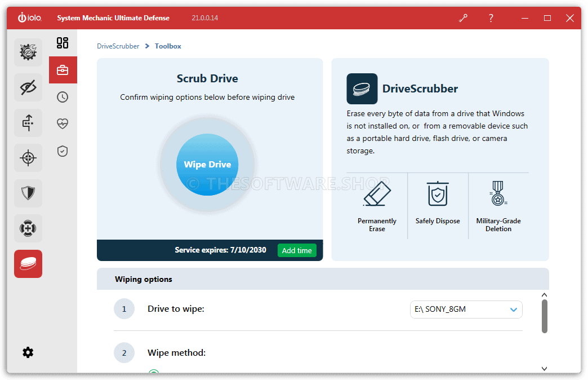
Task: Close the System Mechanic window
Action: (x=570, y=18)
